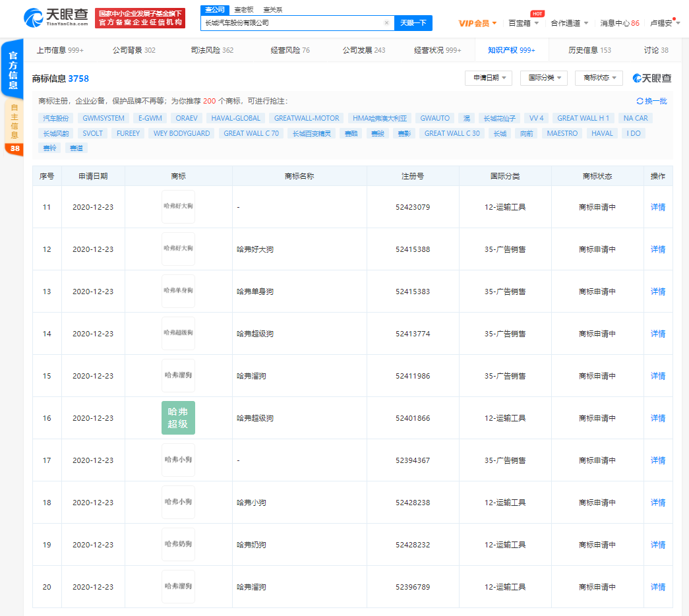Switch to the 查公司 search tab
689x616 pixels.
215,10
